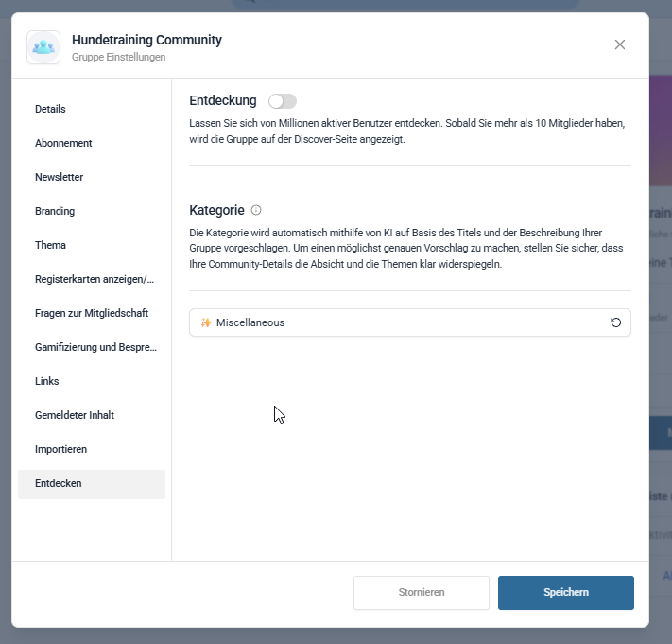The image size is (672, 644).
Task: Select Registerkarten anzeigen settings item
Action: [x=94, y=279]
